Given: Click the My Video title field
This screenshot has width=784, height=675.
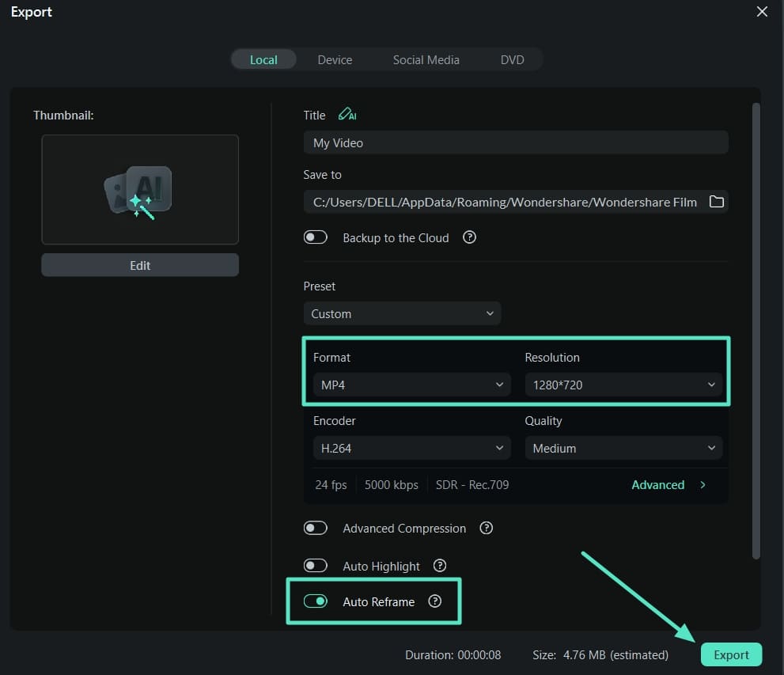Looking at the screenshot, I should pos(515,142).
